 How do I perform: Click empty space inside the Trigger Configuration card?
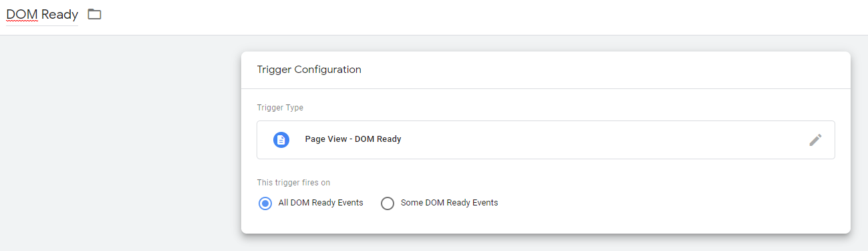tap(668, 201)
